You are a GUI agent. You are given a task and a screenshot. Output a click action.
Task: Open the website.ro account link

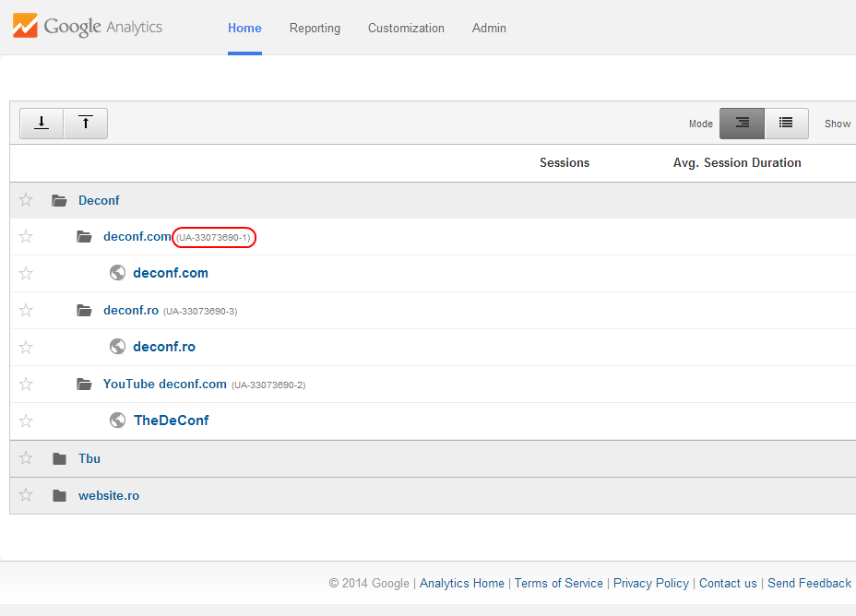coord(109,495)
